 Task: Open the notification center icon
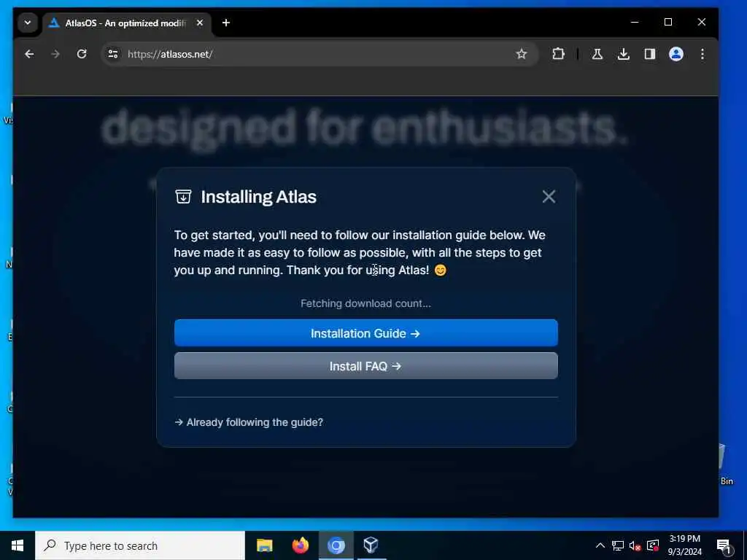coord(724,545)
